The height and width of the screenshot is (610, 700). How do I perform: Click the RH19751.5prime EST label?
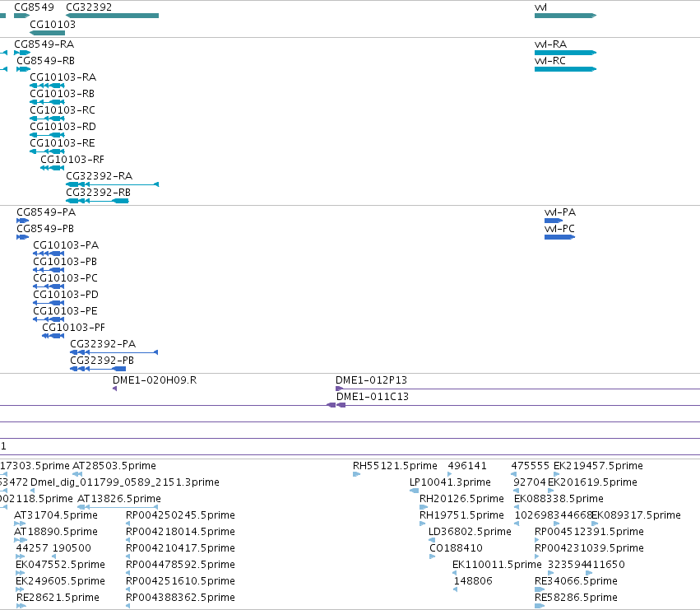click(x=461, y=515)
